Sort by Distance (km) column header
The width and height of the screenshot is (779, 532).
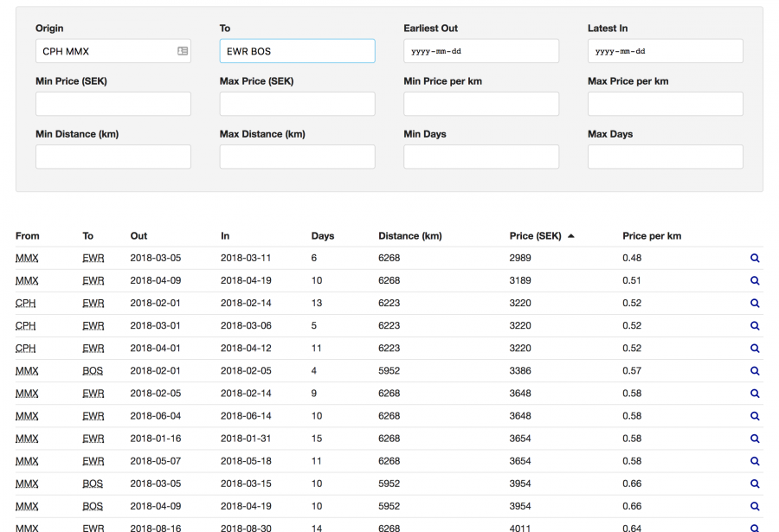(x=409, y=236)
